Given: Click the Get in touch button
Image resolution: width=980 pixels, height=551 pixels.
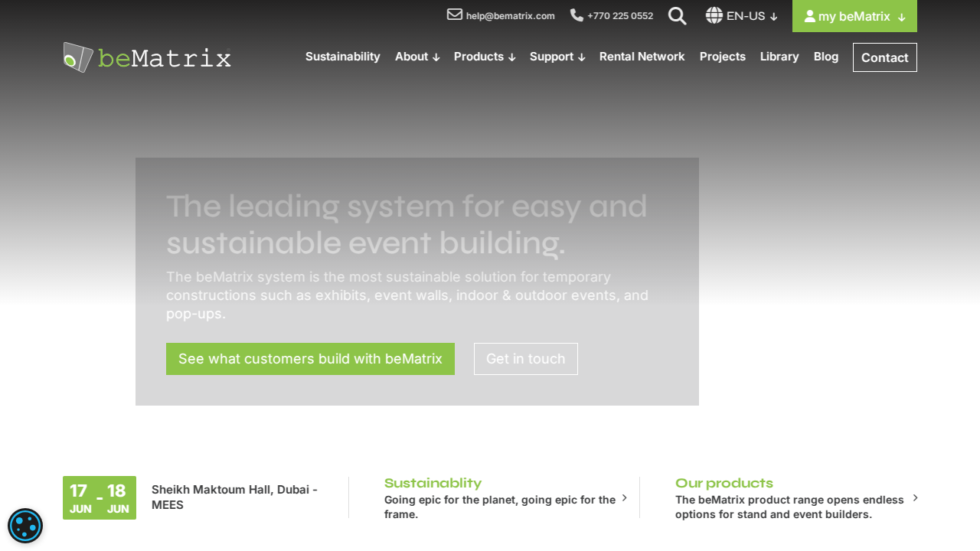Looking at the screenshot, I should (x=526, y=359).
